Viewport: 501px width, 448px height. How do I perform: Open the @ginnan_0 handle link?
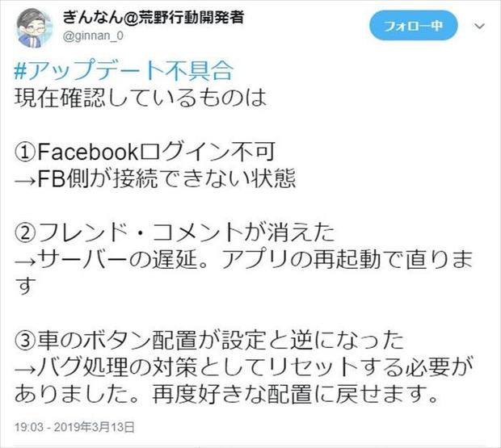point(93,36)
